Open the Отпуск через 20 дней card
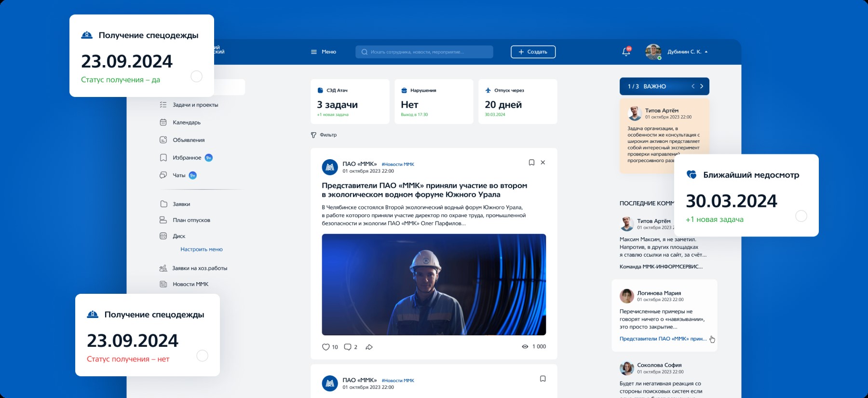868x398 pixels. pyautogui.click(x=518, y=101)
